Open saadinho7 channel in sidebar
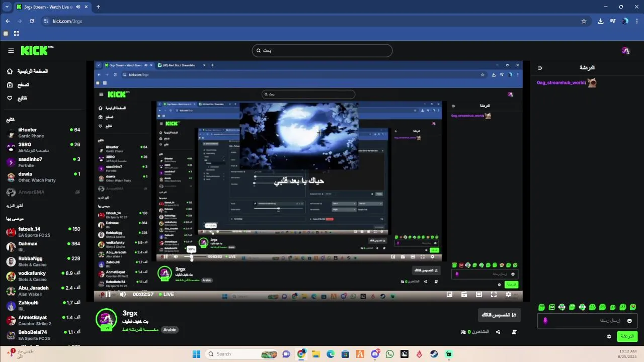Viewport: 644px width, 362px height. (43, 162)
